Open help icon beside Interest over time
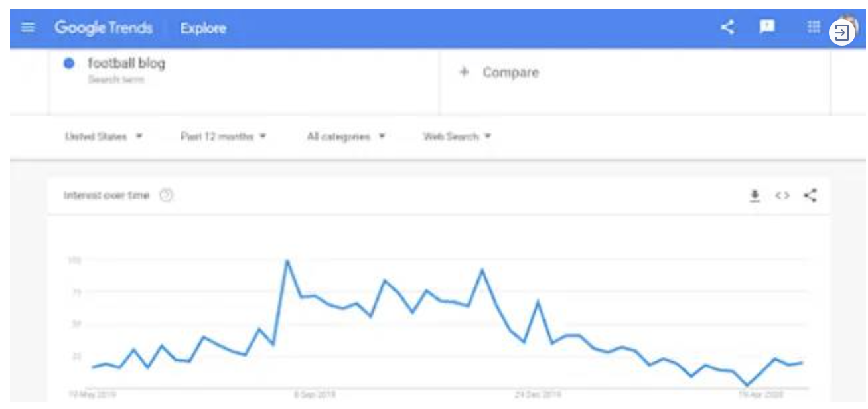868x409 pixels. 167,195
